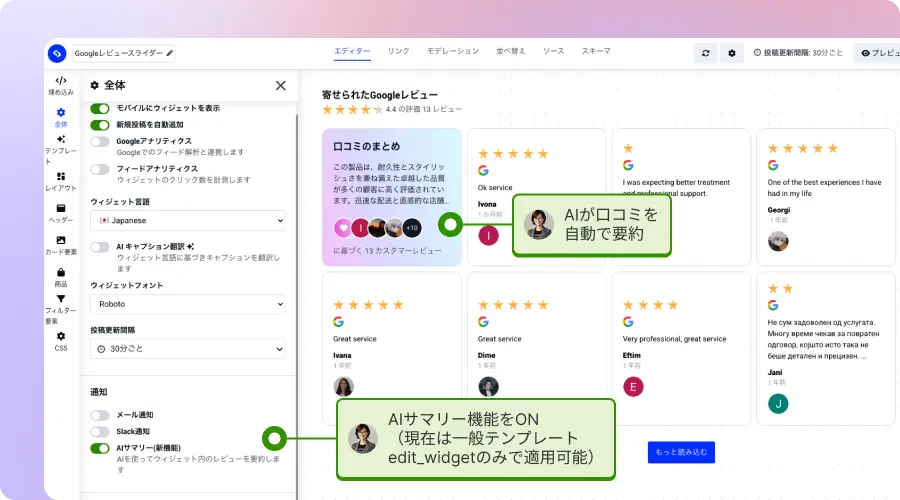This screenshot has height=500, width=900.
Task: Click the 寄せられたGoogleレビュー heading
Action: click(x=380, y=95)
